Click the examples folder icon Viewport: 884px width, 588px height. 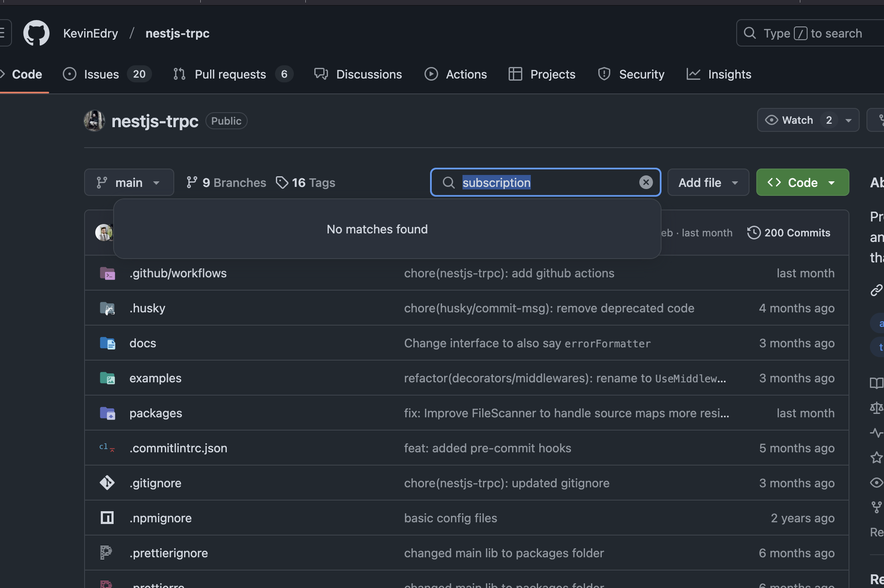[x=107, y=378]
